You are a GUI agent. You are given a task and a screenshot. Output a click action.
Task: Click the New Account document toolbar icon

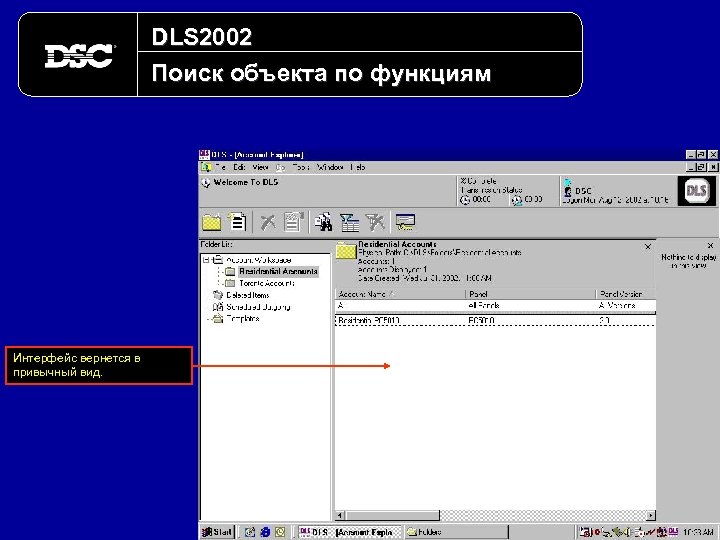237,222
